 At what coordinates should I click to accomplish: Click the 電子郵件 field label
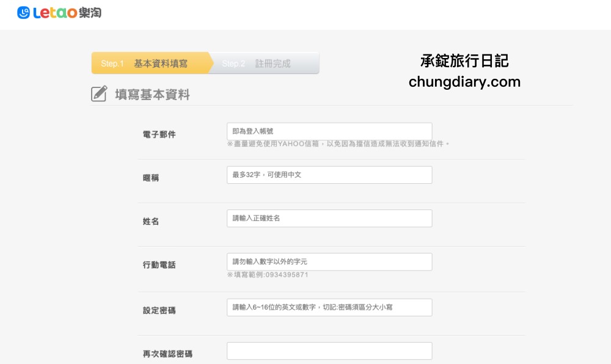coord(159,134)
